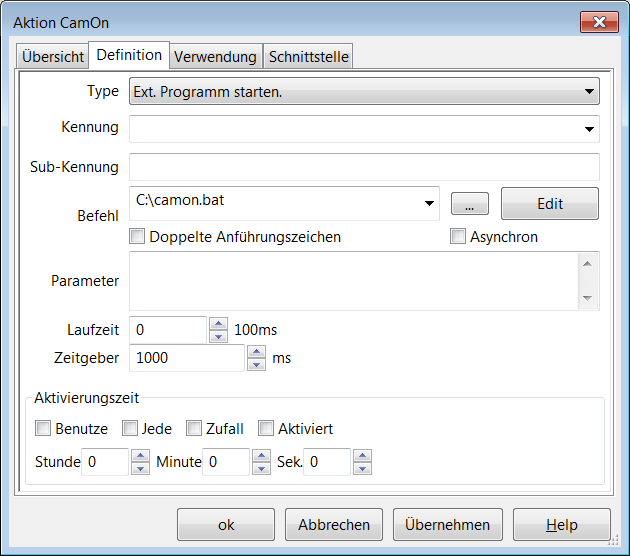Viewport: 630px width, 556px height.
Task: Click the Übernehmen button
Action: click(447, 525)
